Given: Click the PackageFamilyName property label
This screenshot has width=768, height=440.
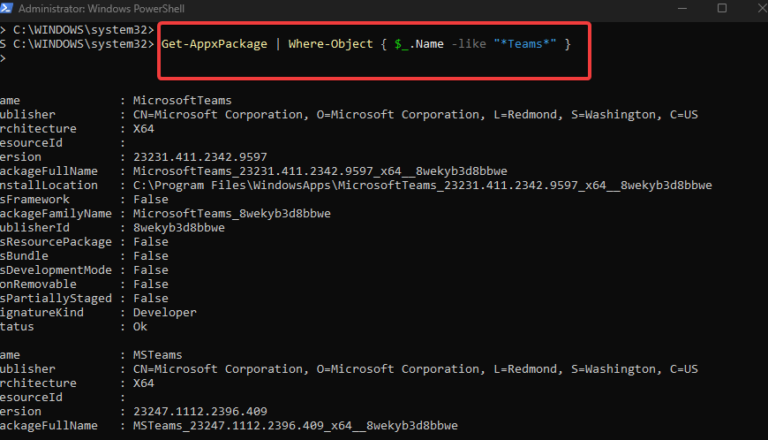Looking at the screenshot, I should coord(55,214).
